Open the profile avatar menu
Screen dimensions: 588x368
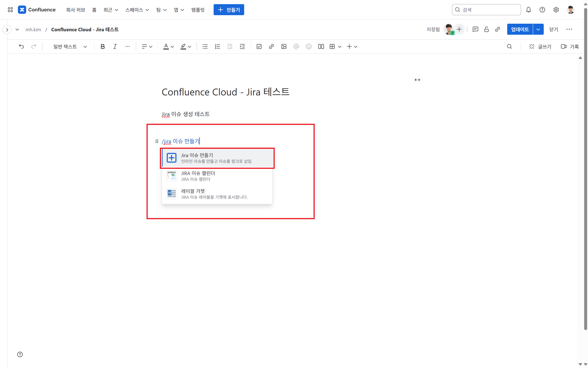571,10
